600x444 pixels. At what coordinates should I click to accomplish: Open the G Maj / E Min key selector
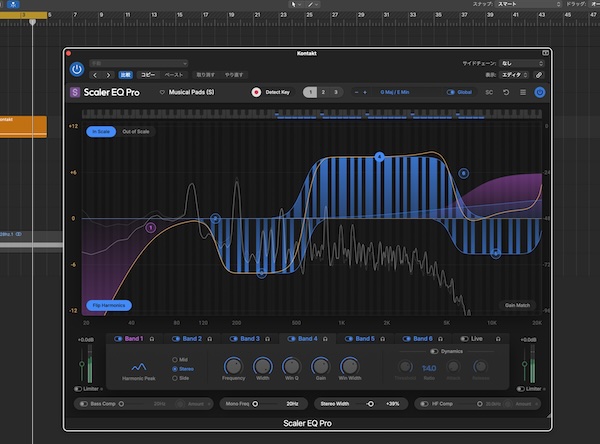click(x=395, y=92)
